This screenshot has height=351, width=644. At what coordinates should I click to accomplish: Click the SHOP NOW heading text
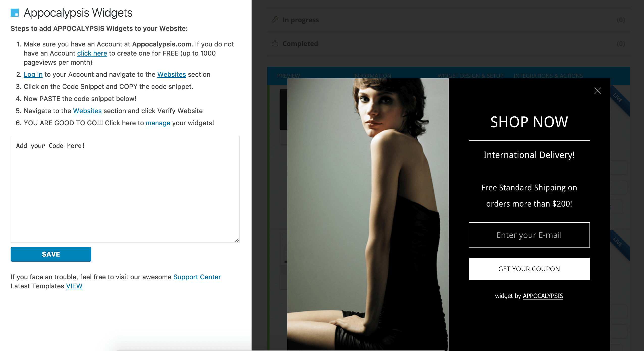click(x=529, y=122)
